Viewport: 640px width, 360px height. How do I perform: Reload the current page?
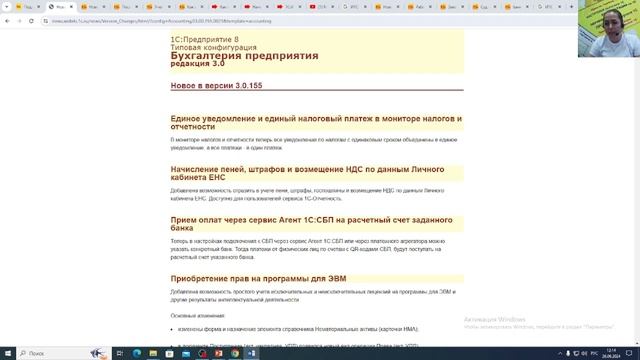click(31, 21)
